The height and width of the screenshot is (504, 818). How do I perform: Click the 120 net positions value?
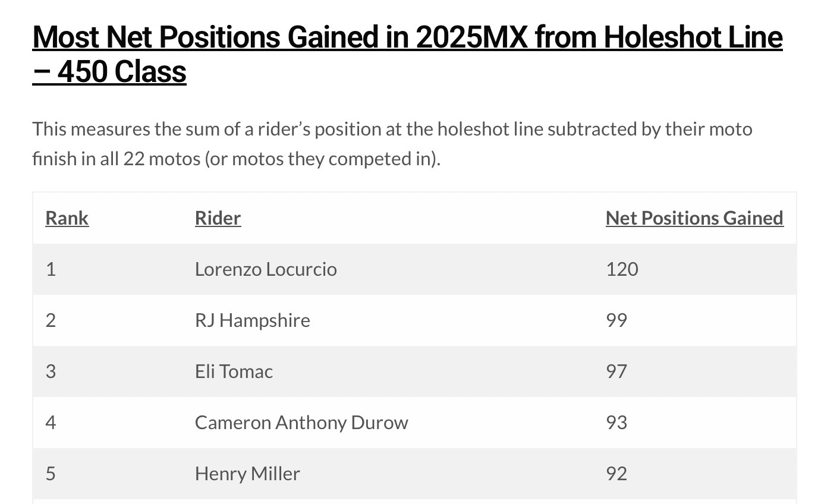pyautogui.click(x=622, y=269)
